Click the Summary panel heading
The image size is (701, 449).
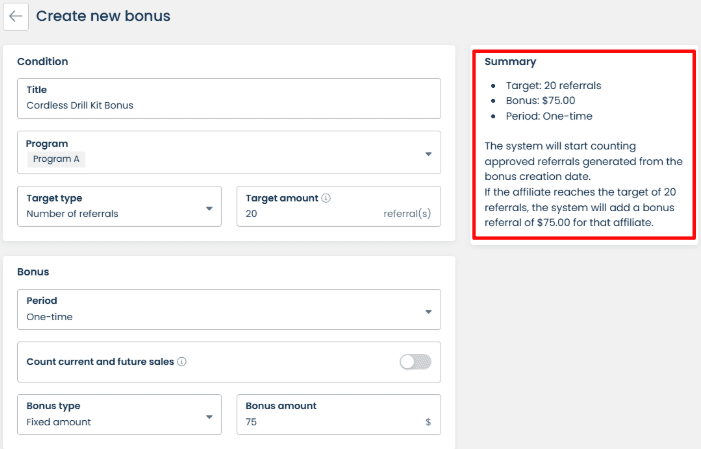(x=510, y=62)
